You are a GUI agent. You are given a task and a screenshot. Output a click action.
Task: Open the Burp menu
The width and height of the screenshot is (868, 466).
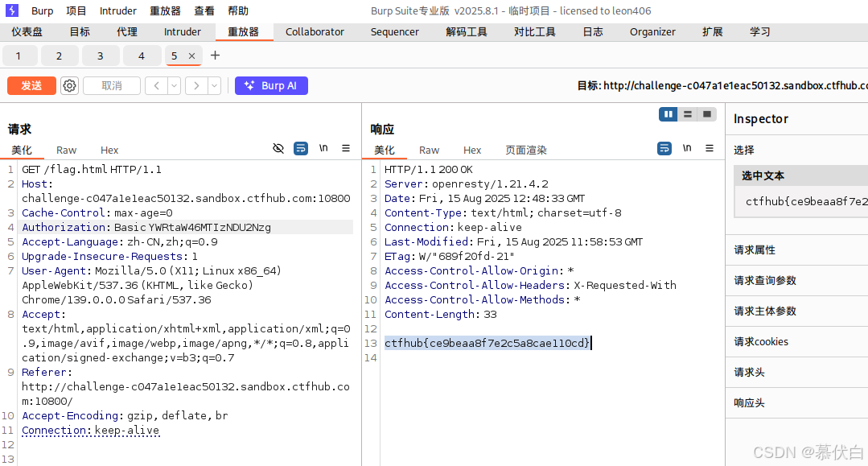(42, 10)
